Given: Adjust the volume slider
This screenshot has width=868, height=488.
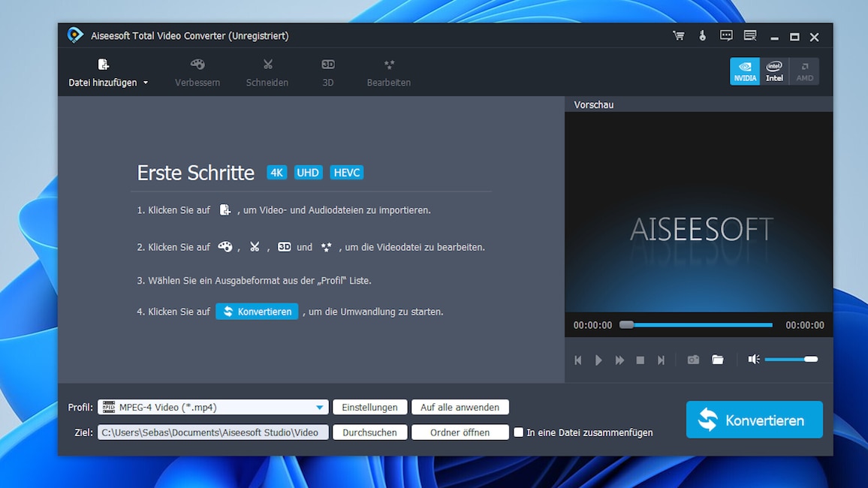Looking at the screenshot, I should pos(791,359).
